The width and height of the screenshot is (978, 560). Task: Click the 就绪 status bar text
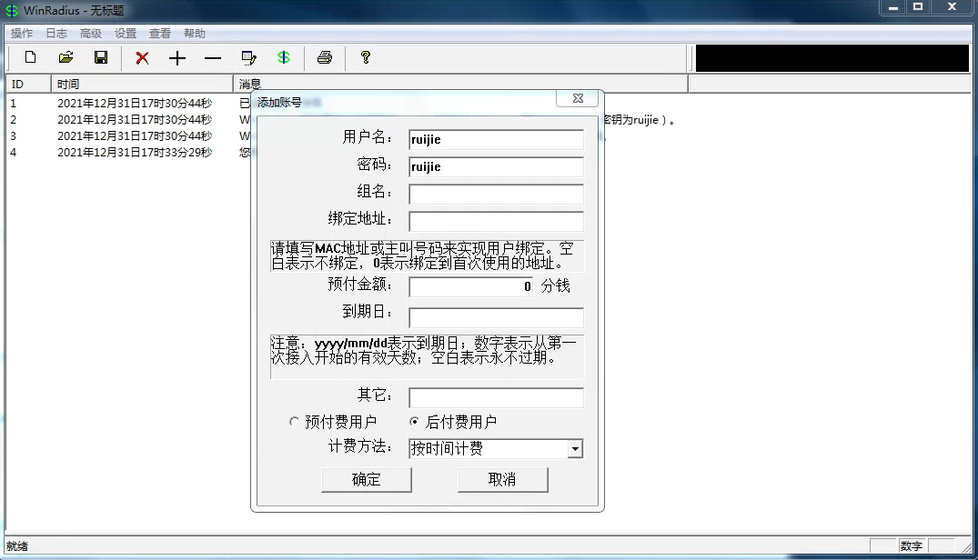17,546
